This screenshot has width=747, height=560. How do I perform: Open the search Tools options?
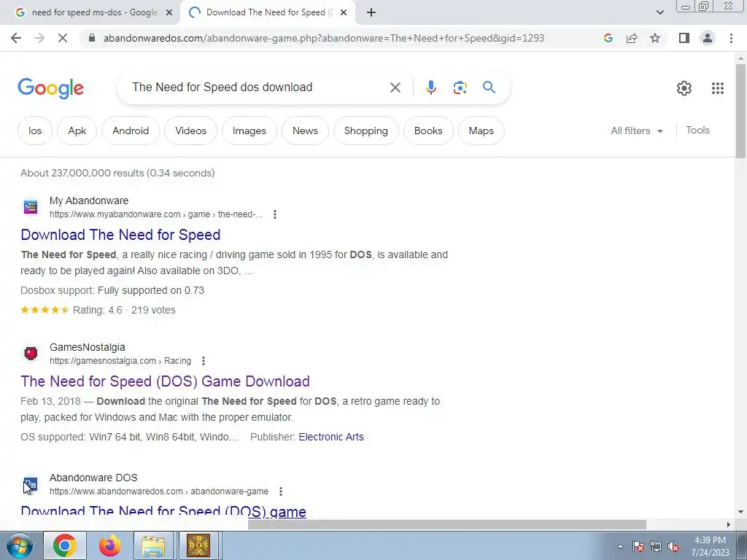point(697,130)
